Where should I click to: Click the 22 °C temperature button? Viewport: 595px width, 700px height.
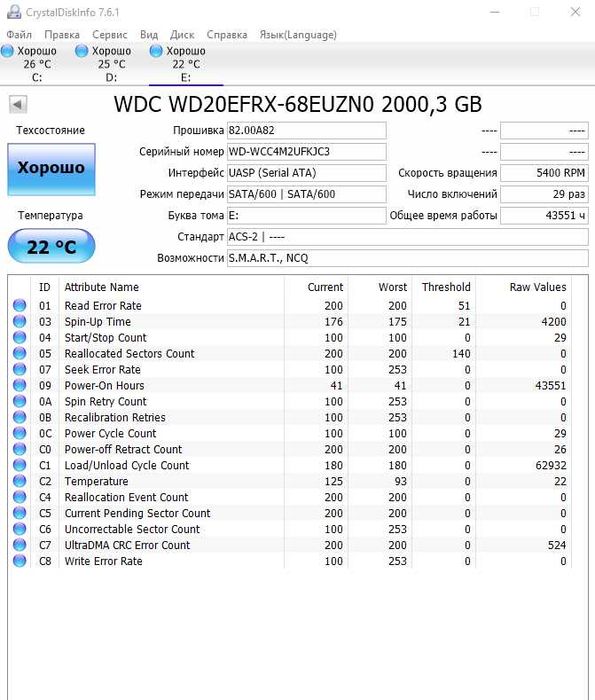tap(51, 246)
